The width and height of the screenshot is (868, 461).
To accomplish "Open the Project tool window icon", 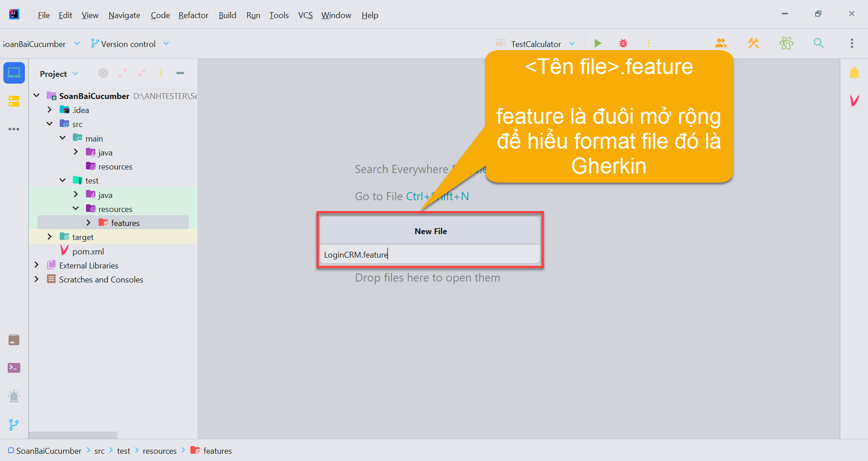I will pos(14,73).
